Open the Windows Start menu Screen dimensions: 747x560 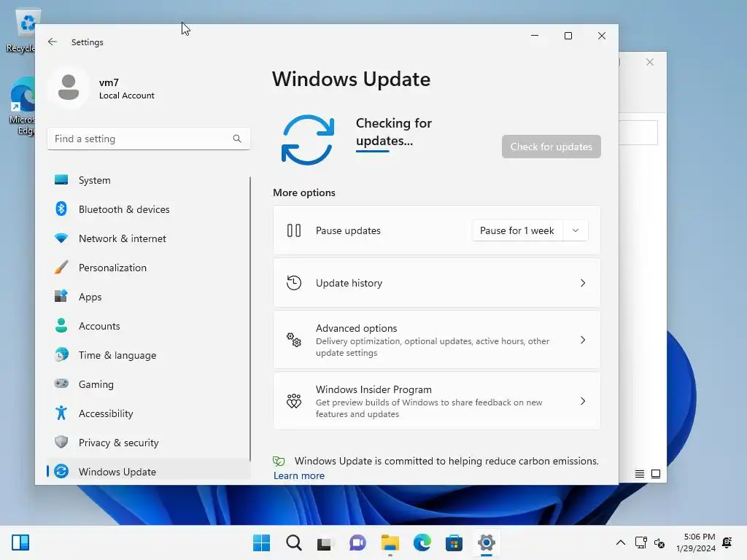[262, 542]
